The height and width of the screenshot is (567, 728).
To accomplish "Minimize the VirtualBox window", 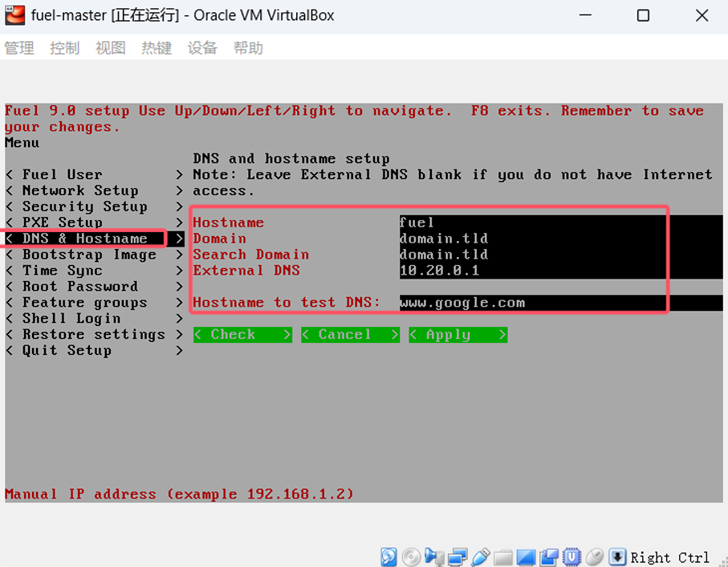I will coord(585,15).
